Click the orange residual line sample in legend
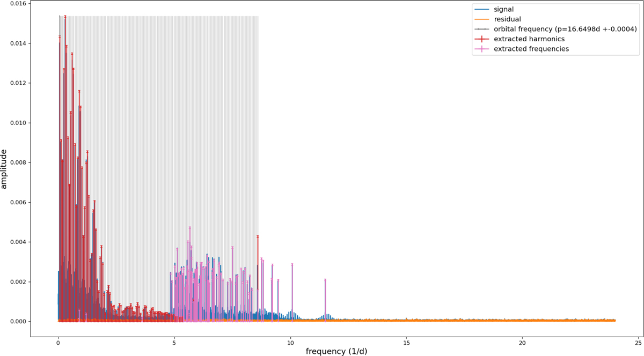This screenshot has width=644, height=356. pyautogui.click(x=483, y=19)
